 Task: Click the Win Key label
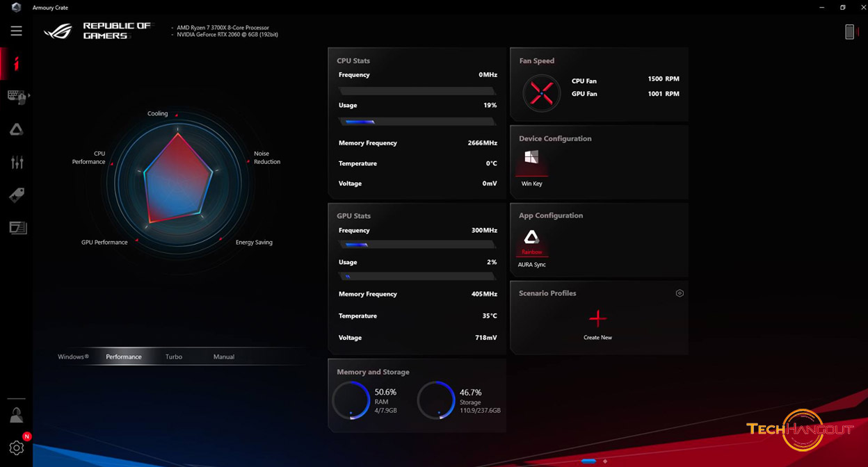click(532, 184)
